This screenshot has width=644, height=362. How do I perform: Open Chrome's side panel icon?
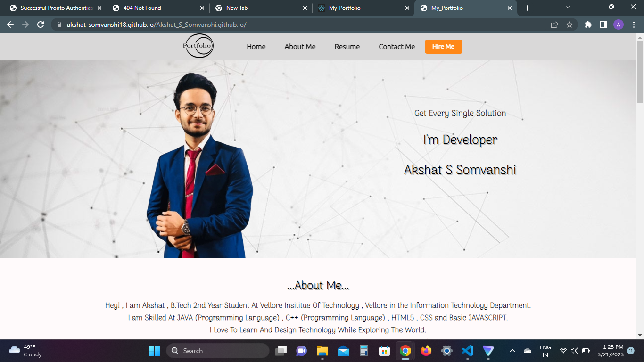604,24
